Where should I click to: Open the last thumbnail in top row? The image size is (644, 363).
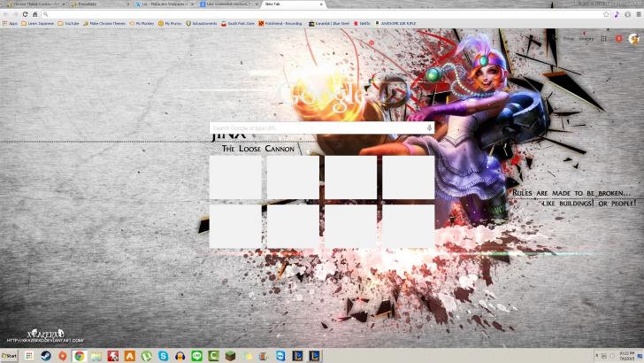(409, 177)
